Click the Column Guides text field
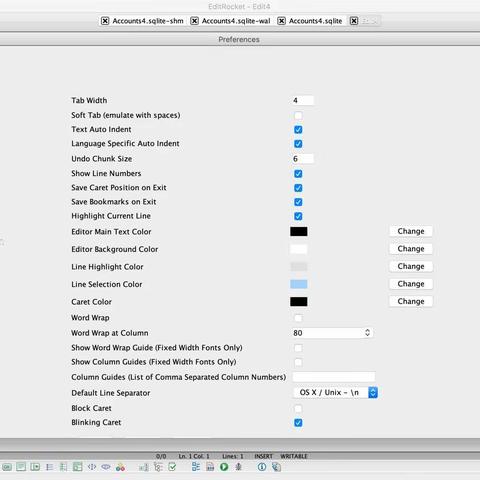Viewport: 480px width, 480px height. coord(334,377)
